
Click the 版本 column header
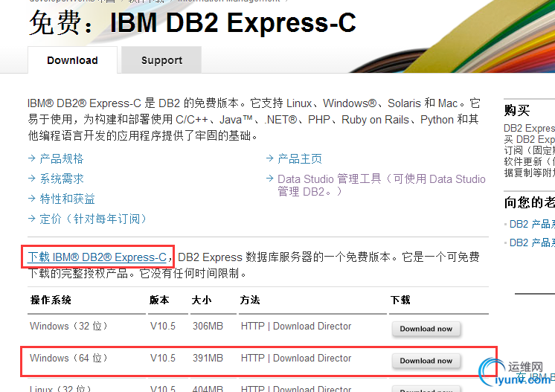[159, 300]
